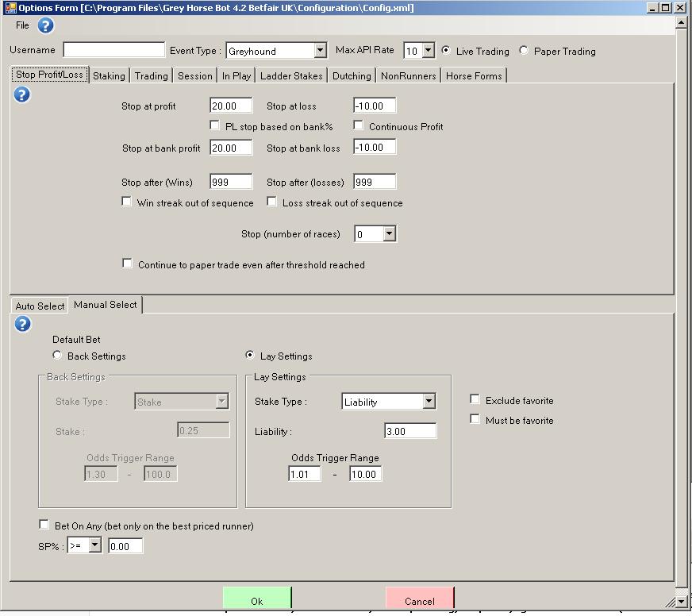This screenshot has height=616, width=692.
Task: Expand the Stop (number of races) dropdown
Action: point(389,233)
